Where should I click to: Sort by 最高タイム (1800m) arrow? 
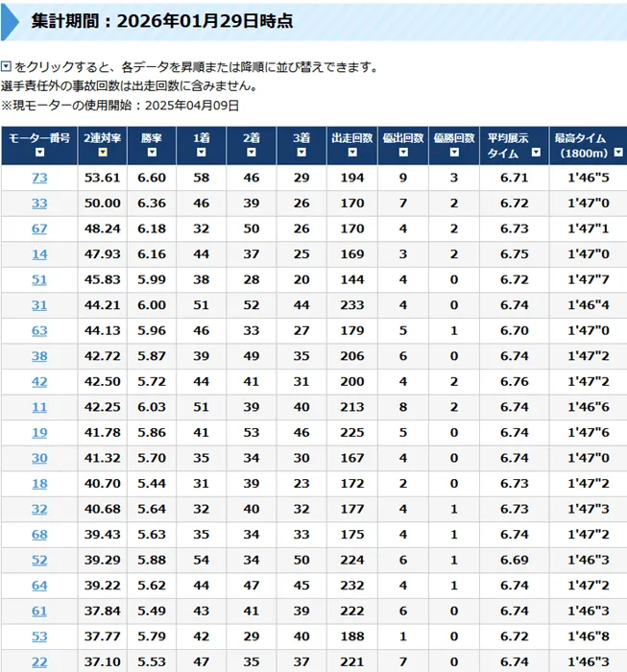618,154
